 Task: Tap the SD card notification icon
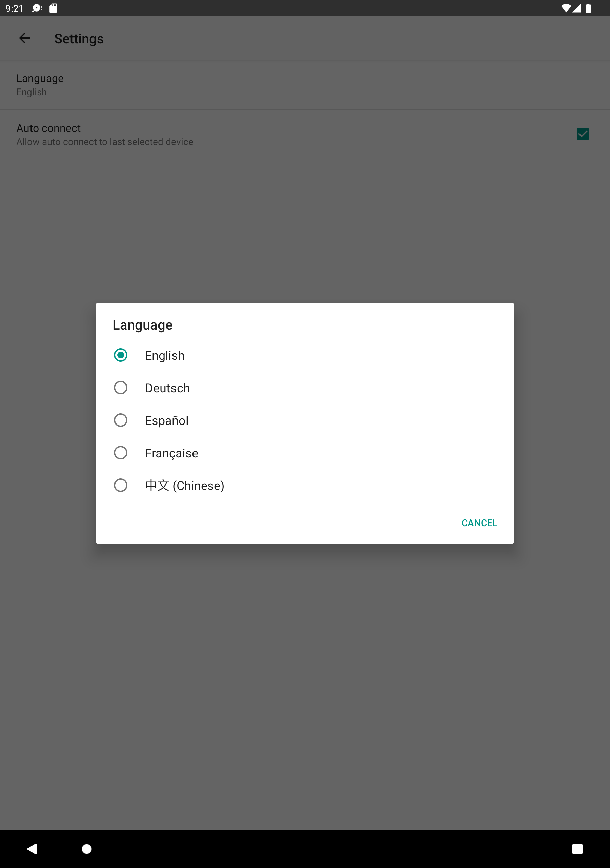pos(53,8)
